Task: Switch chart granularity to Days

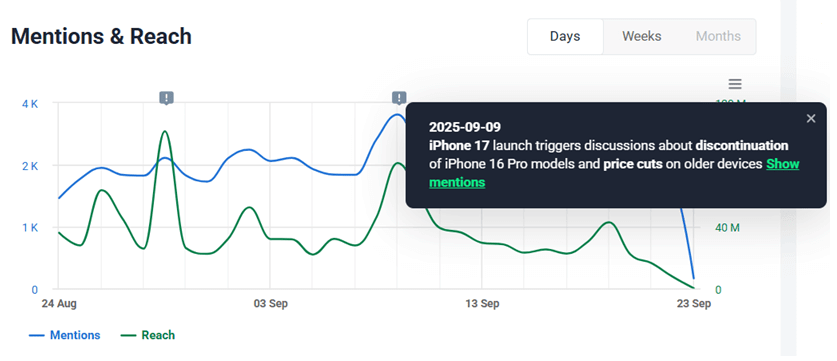Action: tap(565, 36)
